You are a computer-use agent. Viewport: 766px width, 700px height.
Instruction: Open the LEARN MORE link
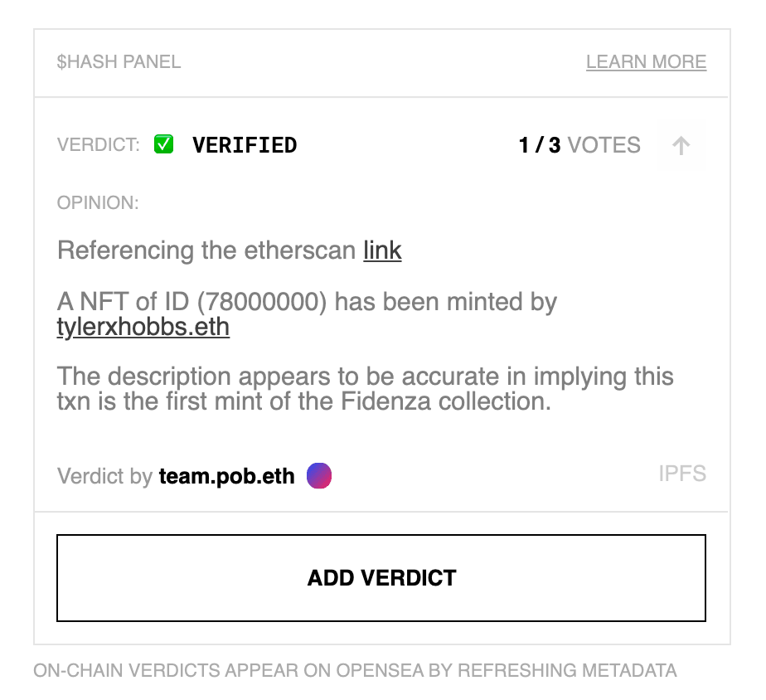[x=646, y=62]
